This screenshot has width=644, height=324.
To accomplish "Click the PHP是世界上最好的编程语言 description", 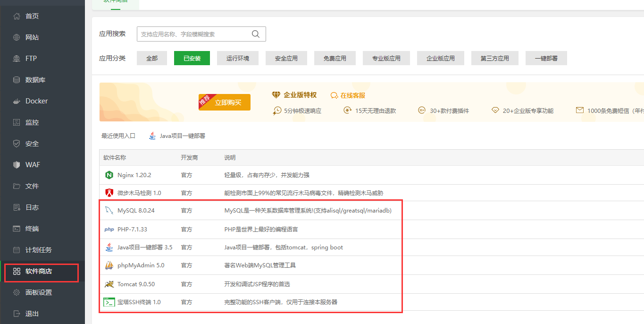I will [261, 230].
